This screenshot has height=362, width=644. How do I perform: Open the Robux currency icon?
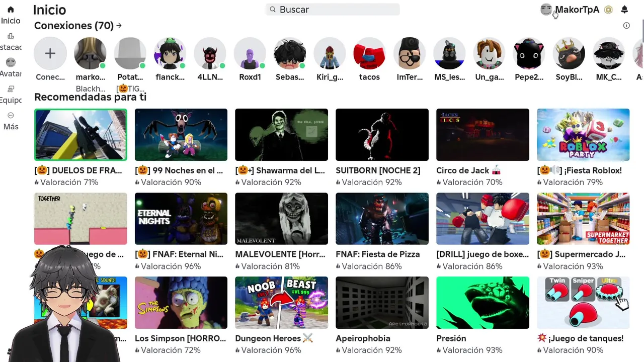(609, 10)
